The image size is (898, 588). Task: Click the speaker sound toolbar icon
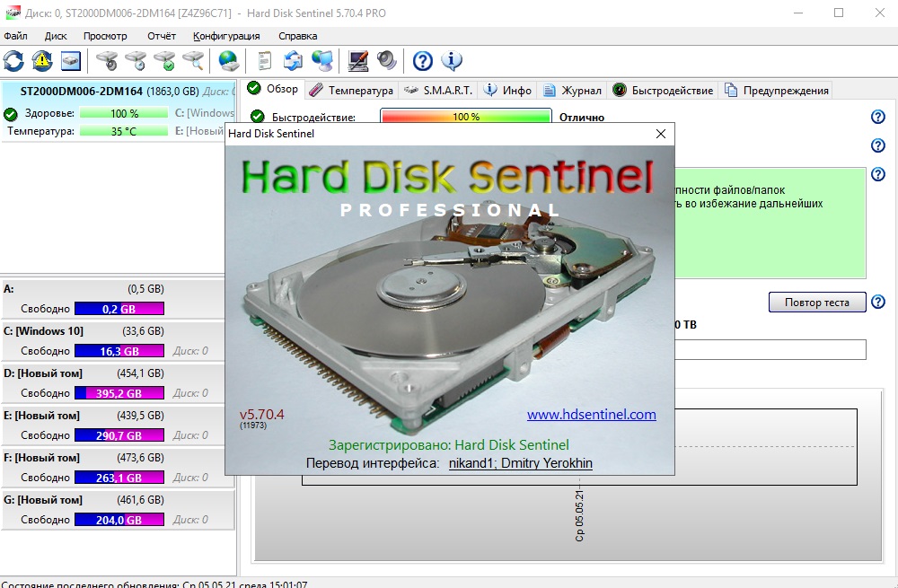tap(387, 61)
